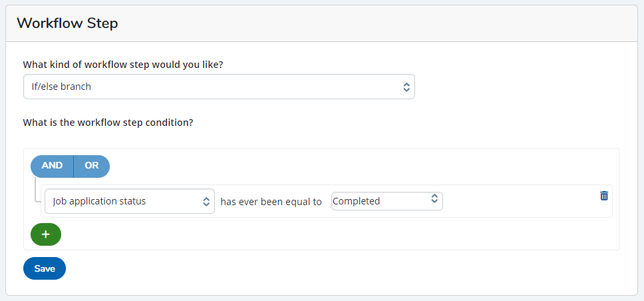The width and height of the screenshot is (644, 301).
Task: Click the connector line under the AND button
Action: [x=36, y=190]
